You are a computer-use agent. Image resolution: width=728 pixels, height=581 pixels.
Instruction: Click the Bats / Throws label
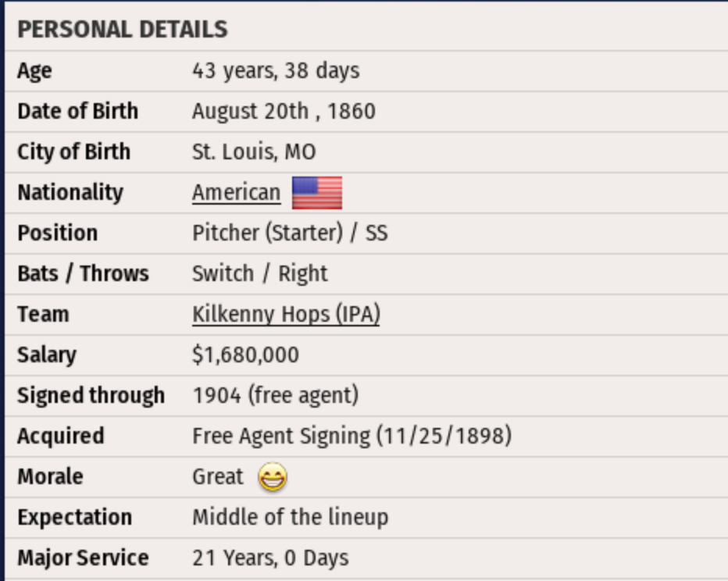tap(83, 274)
